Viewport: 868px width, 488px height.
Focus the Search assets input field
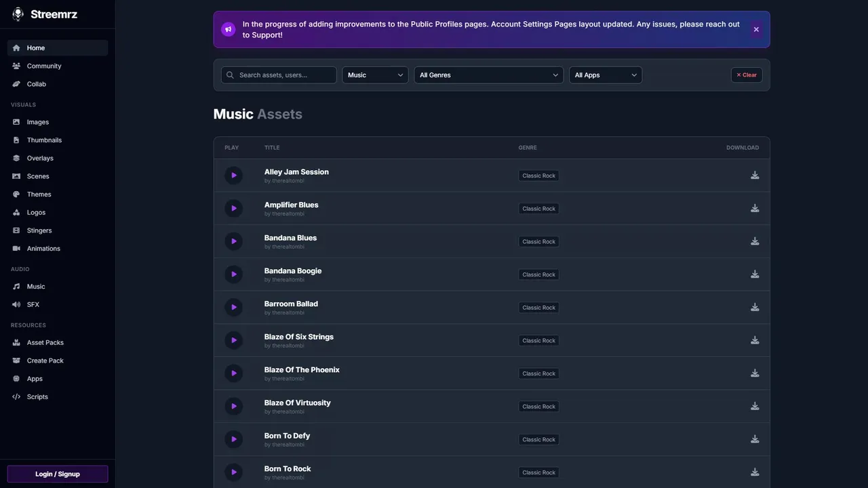coord(285,75)
